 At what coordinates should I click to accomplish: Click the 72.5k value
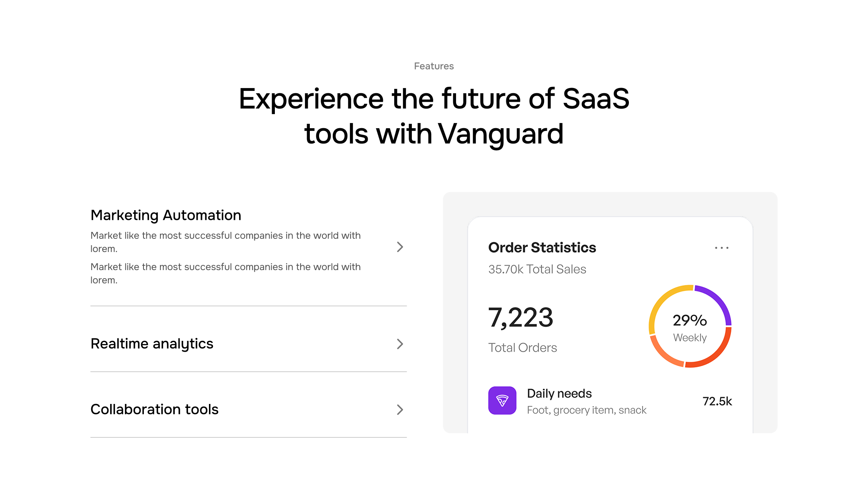pyautogui.click(x=717, y=401)
